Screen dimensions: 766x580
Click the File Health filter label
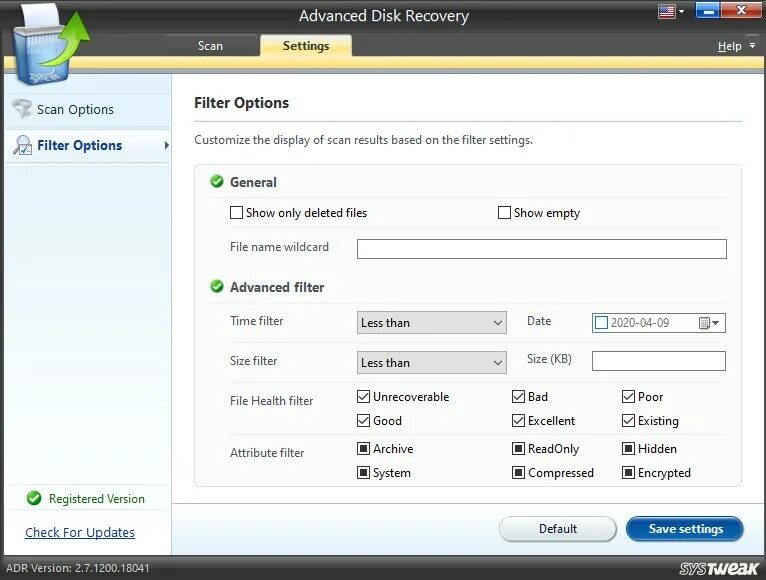click(272, 401)
